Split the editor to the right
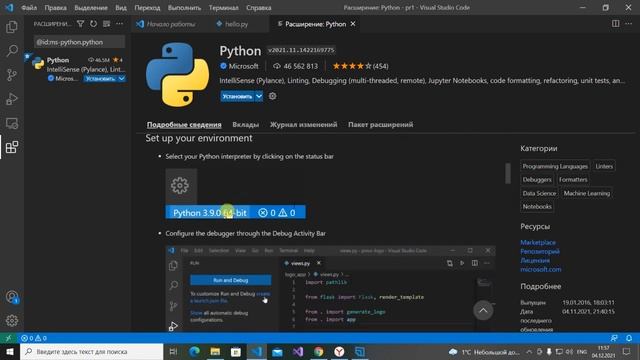 coord(616,24)
